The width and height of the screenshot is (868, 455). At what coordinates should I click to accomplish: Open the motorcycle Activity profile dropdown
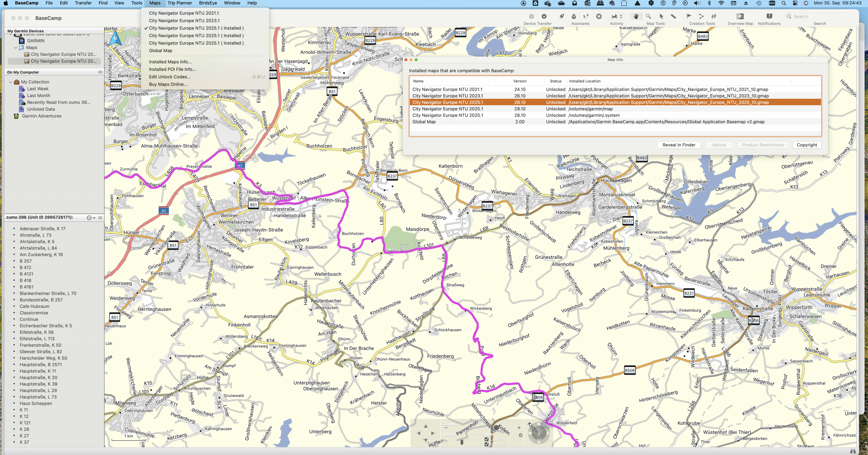point(617,16)
